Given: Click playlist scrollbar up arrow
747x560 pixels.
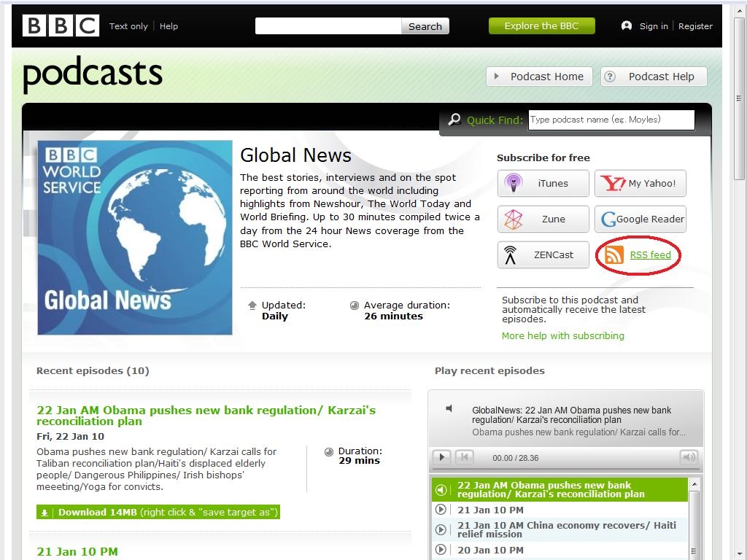Looking at the screenshot, I should (694, 484).
